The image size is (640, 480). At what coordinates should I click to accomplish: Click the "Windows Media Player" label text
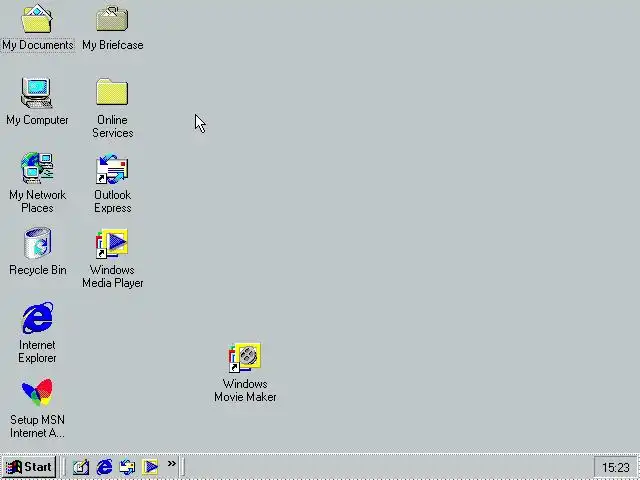tap(113, 276)
